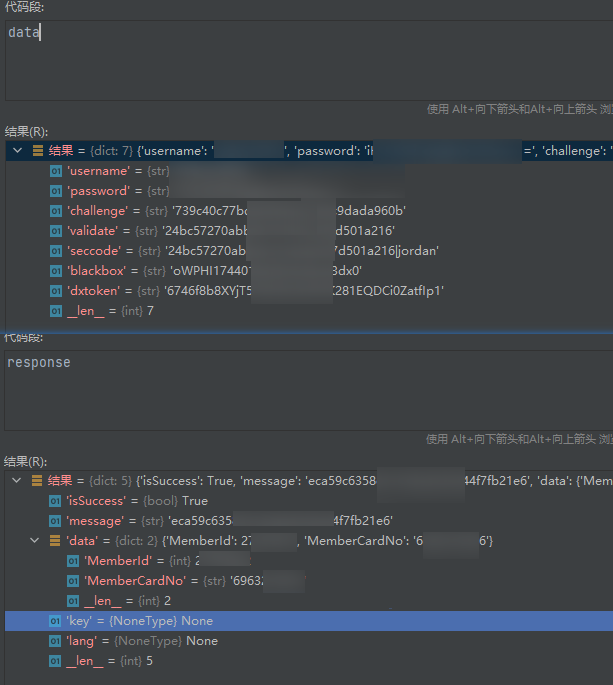Select the 'lang' NoneType row
The width and height of the screenshot is (613, 685).
coord(309,641)
